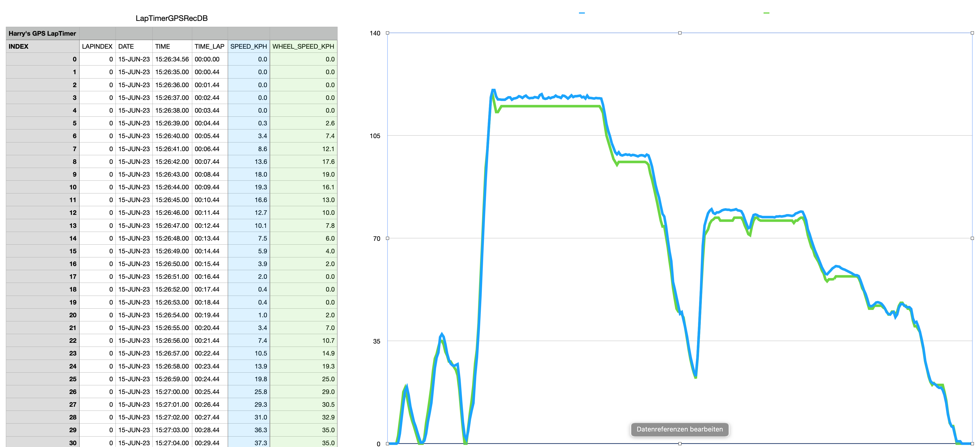Click the chart's top-right selection handle
Viewport: 980px width, 447px height.
pos(972,33)
